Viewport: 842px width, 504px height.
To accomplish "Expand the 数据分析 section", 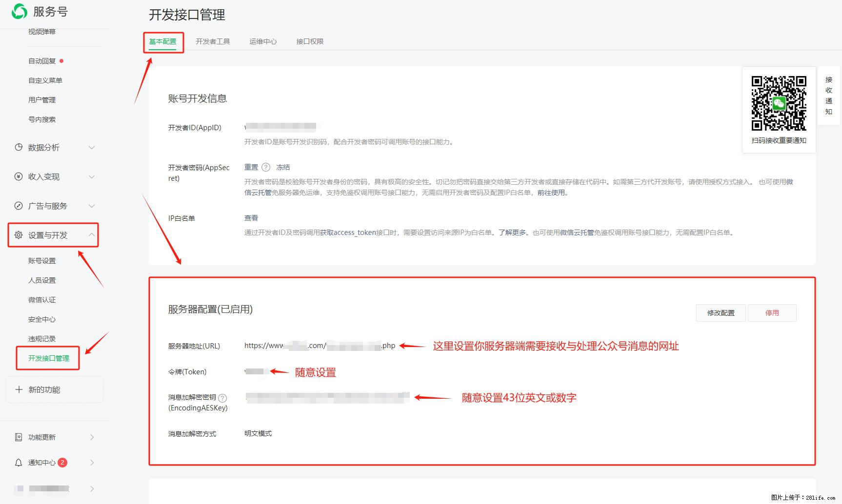I will 91,147.
